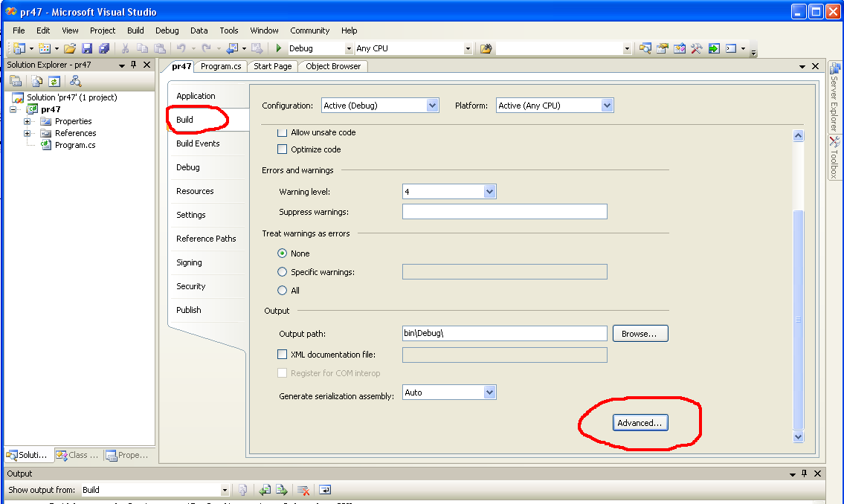
Task: Click the Advanced... button
Action: 640,423
